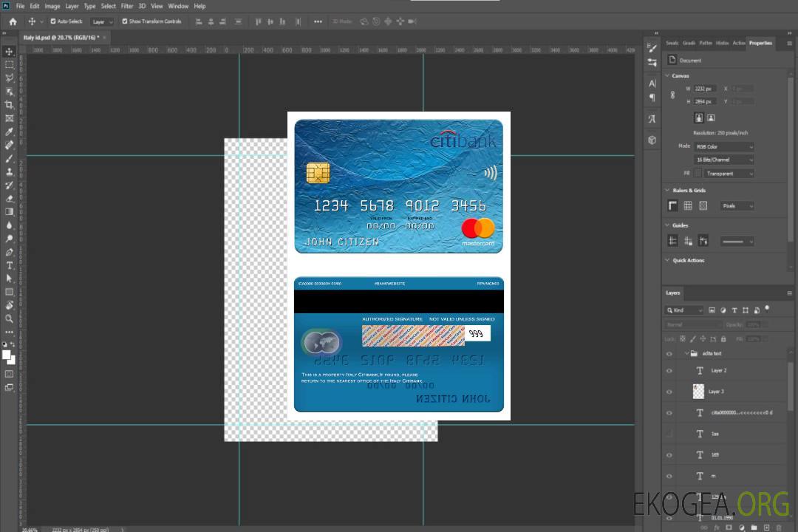798x532 pixels.
Task: Set canvas to portrait orientation
Action: click(699, 117)
